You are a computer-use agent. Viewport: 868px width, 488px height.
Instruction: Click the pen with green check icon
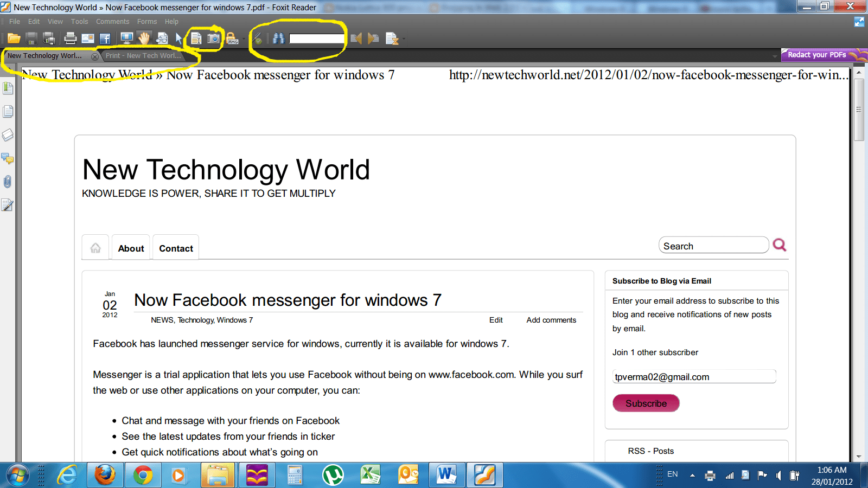[258, 38]
